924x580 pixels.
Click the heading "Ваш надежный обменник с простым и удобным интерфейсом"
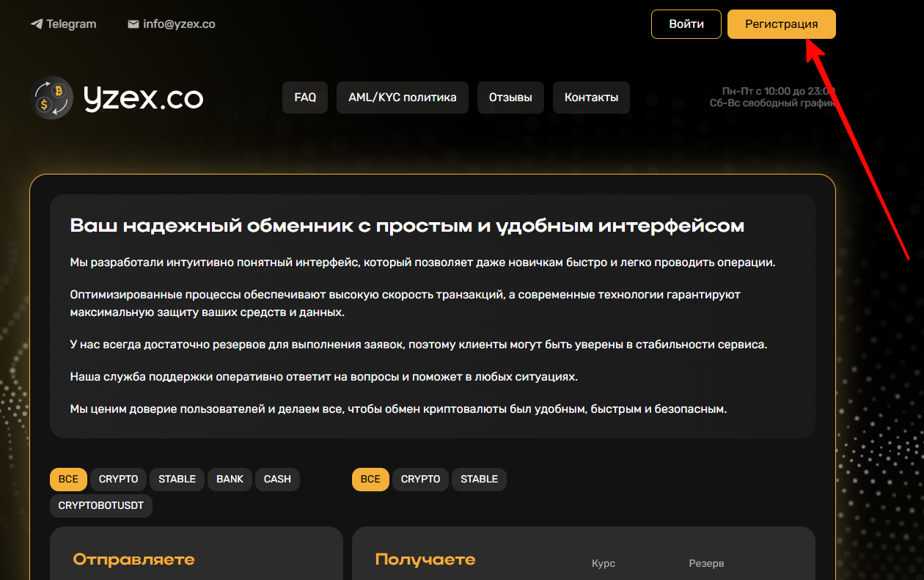pyautogui.click(x=407, y=226)
